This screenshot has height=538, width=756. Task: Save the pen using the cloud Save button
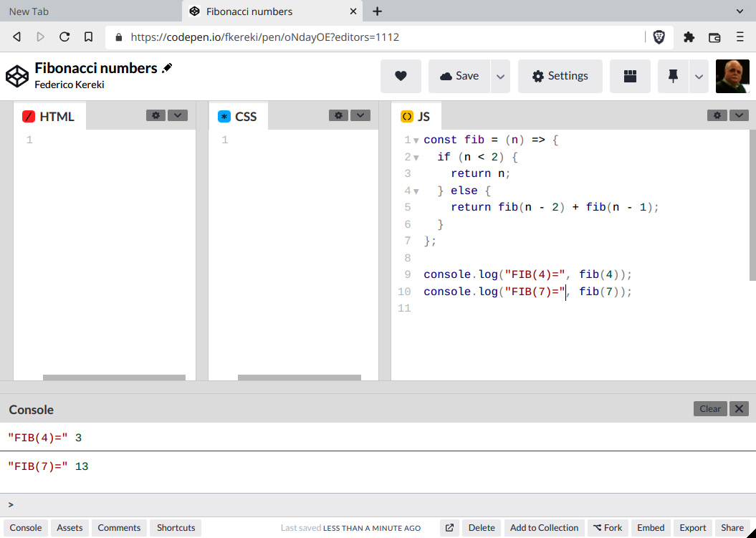coord(459,75)
